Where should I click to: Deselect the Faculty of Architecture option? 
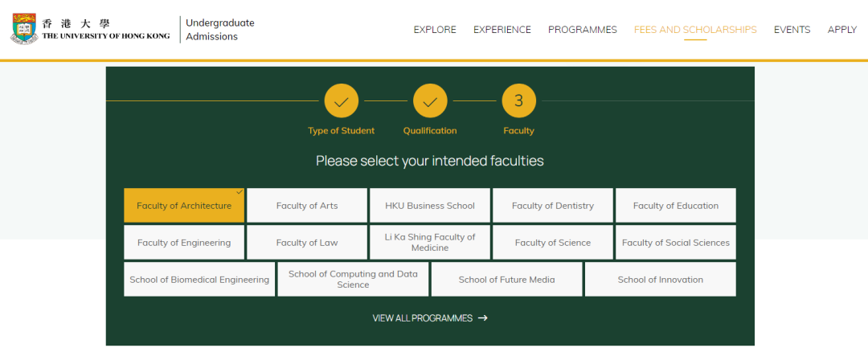[184, 206]
